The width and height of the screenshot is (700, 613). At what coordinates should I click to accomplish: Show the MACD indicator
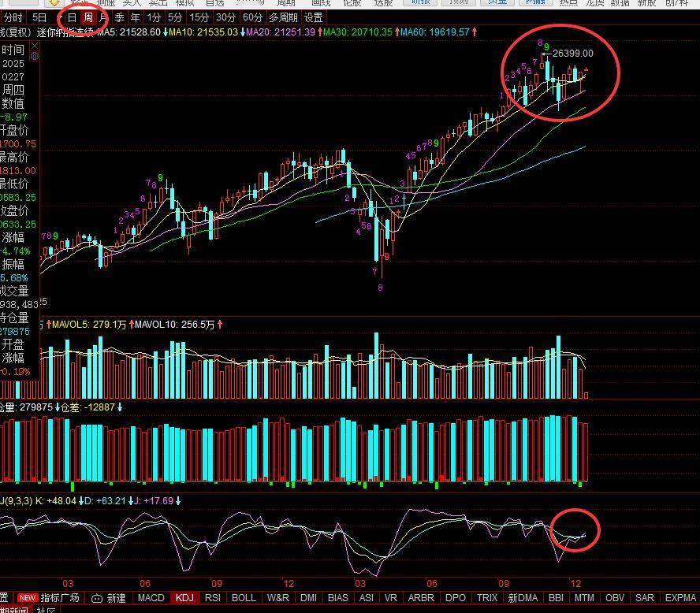pyautogui.click(x=151, y=598)
